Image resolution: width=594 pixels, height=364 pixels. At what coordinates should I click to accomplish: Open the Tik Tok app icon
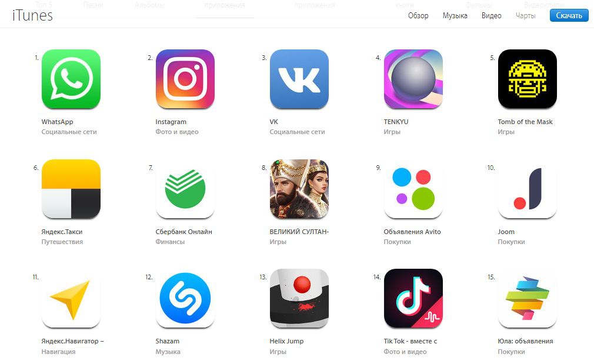413,298
